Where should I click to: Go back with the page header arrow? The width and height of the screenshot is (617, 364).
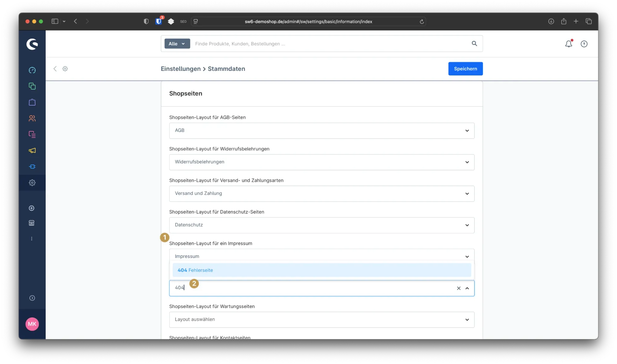pyautogui.click(x=55, y=69)
